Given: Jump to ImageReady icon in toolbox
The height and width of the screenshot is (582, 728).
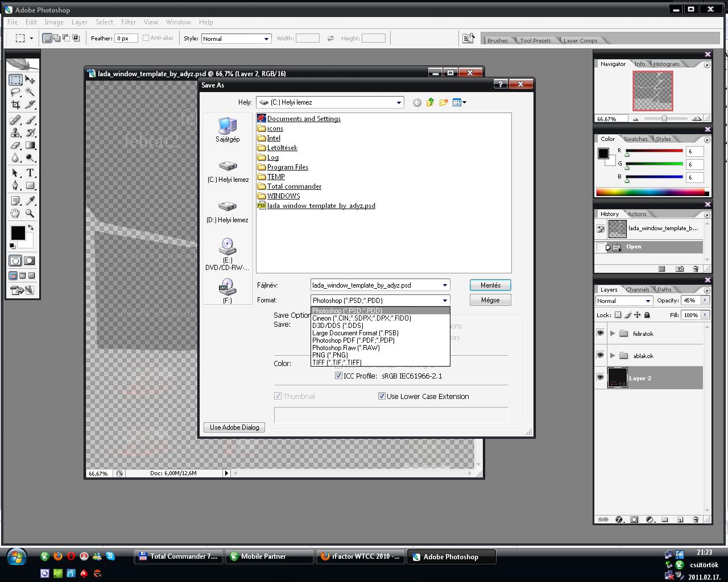Looking at the screenshot, I should tap(23, 290).
